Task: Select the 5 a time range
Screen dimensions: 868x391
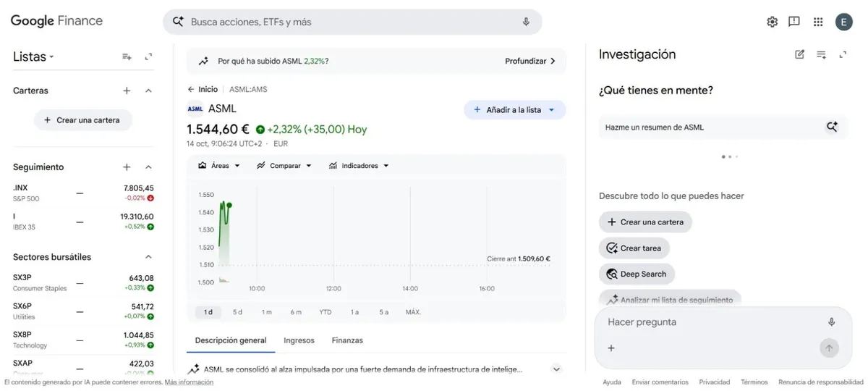Action: coord(384,312)
